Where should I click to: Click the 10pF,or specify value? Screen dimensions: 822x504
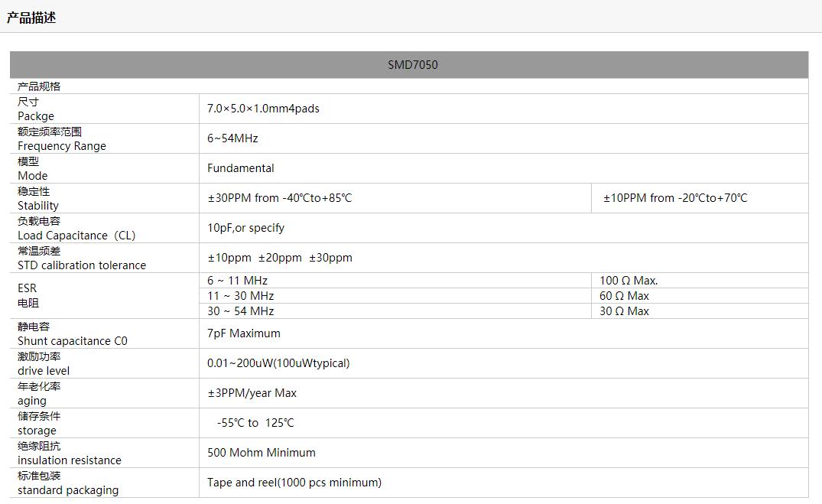tap(245, 228)
